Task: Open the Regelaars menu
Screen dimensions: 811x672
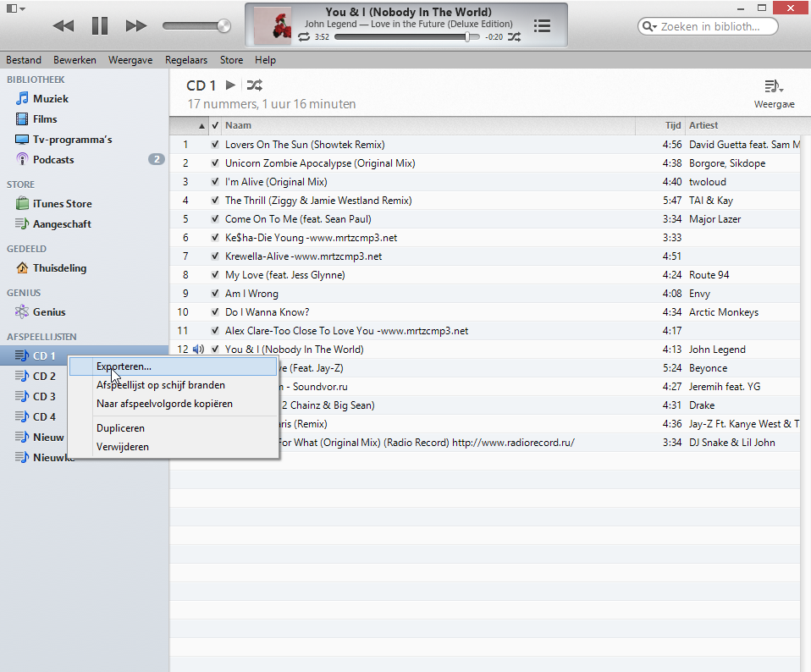Action: tap(186, 60)
